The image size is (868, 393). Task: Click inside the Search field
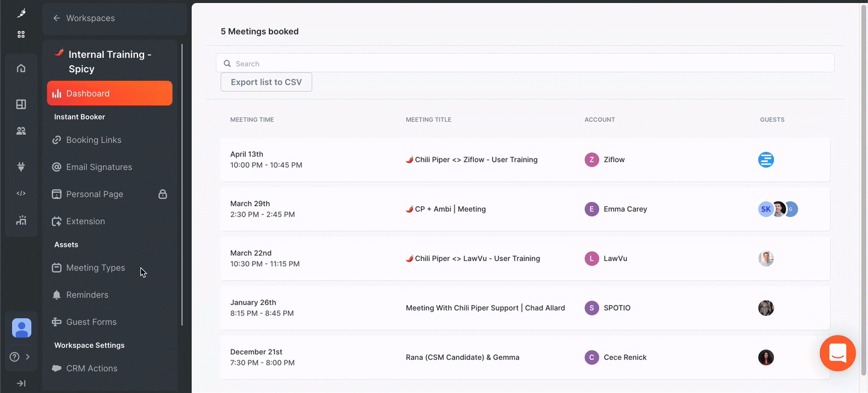422,63
